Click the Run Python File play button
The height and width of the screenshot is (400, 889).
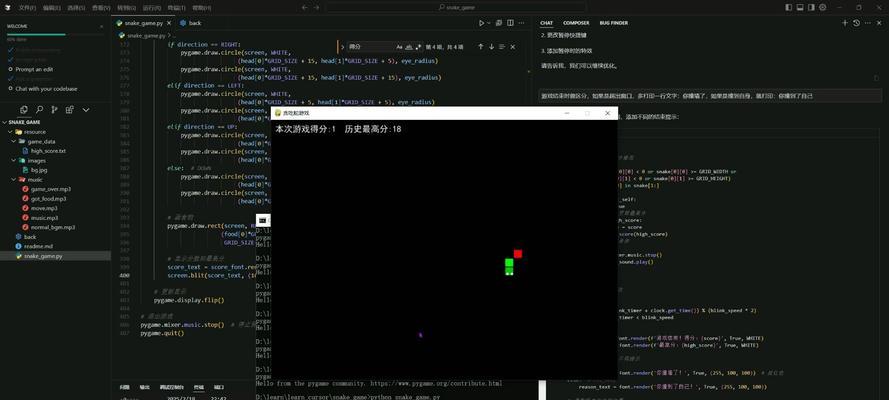coord(481,23)
